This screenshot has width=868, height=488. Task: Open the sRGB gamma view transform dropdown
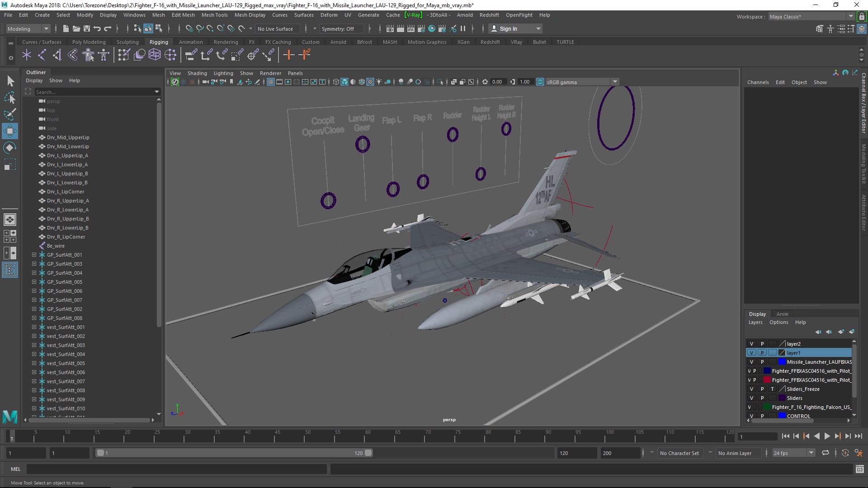pyautogui.click(x=581, y=82)
